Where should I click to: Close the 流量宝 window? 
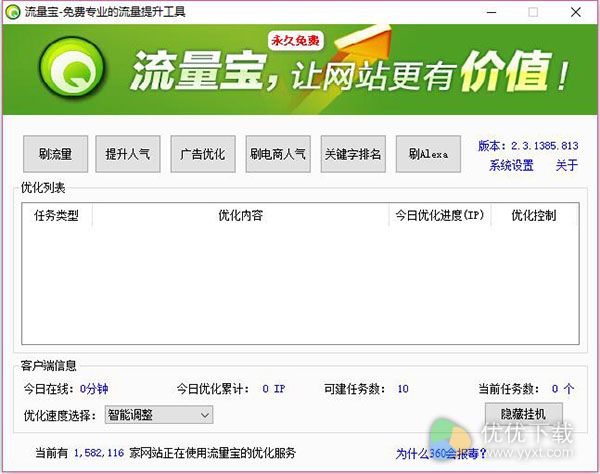[x=576, y=12]
